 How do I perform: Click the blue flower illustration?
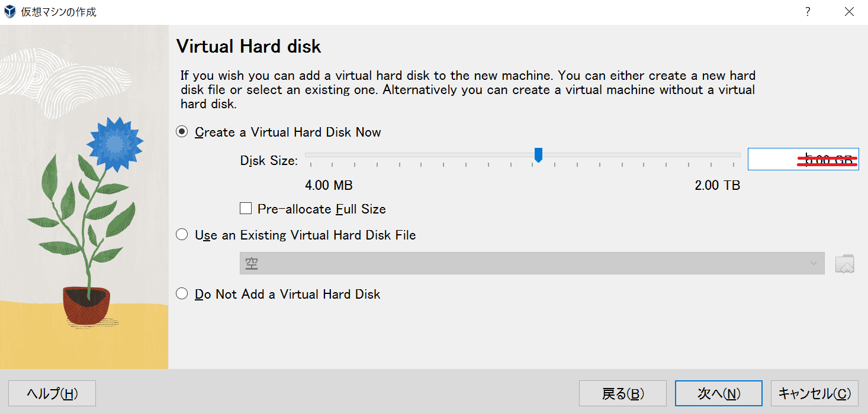point(115,142)
